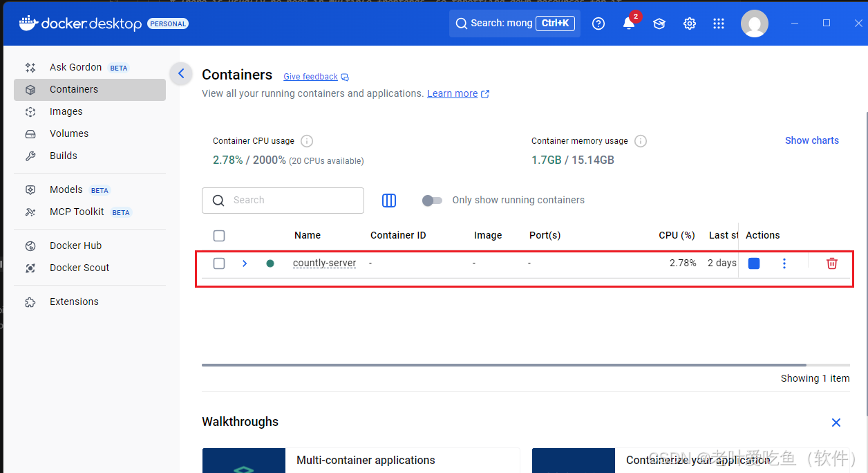Open the container's three-dot actions menu
868x473 pixels.
point(784,263)
